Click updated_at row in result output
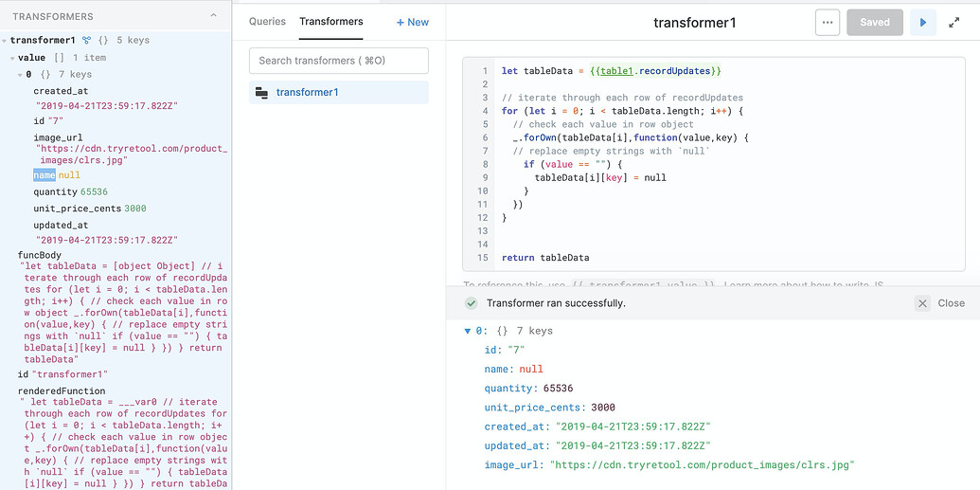Screen dimensions: 980x490 pos(597,446)
